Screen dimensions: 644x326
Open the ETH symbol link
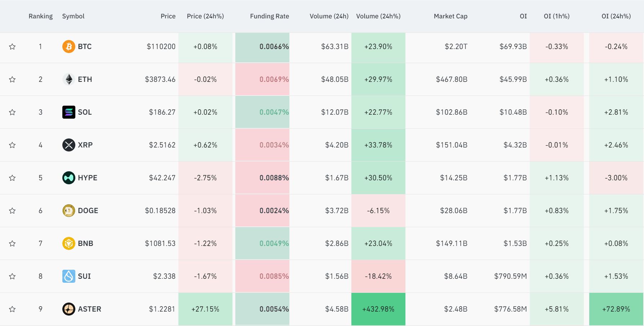click(x=85, y=79)
